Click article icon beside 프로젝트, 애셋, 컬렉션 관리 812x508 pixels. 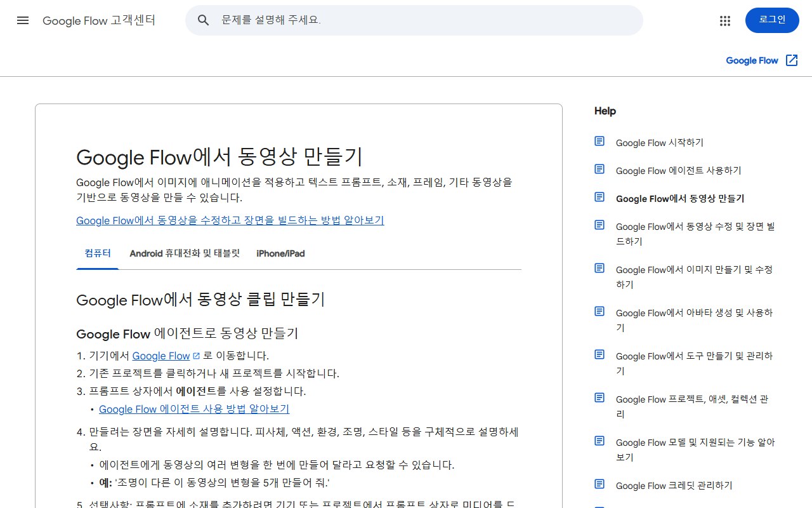[599, 398]
